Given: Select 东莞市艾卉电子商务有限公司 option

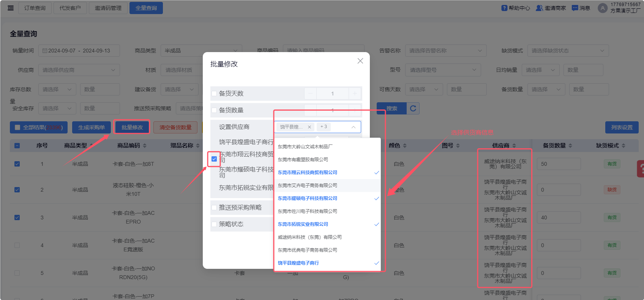Looking at the screenshot, I should pos(327,186).
